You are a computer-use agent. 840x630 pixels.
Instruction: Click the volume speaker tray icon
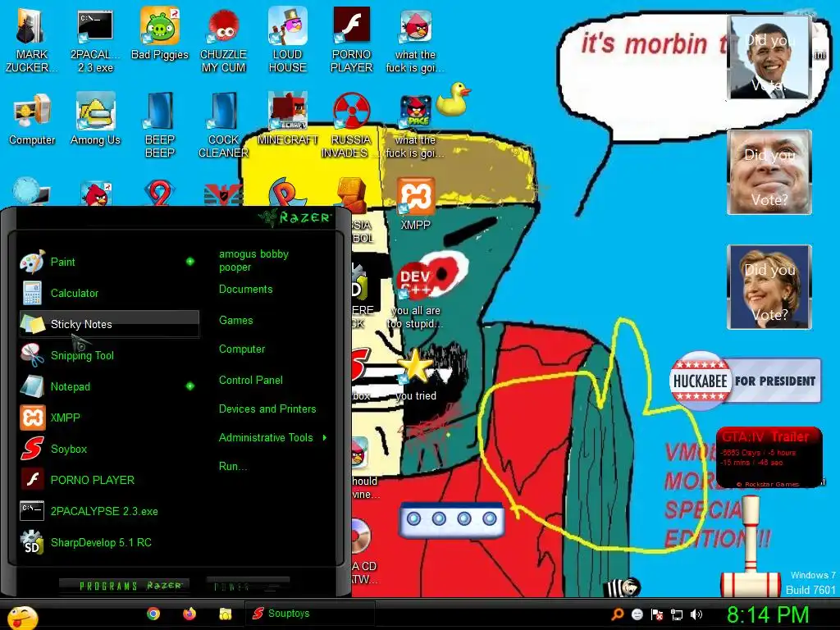click(x=696, y=614)
